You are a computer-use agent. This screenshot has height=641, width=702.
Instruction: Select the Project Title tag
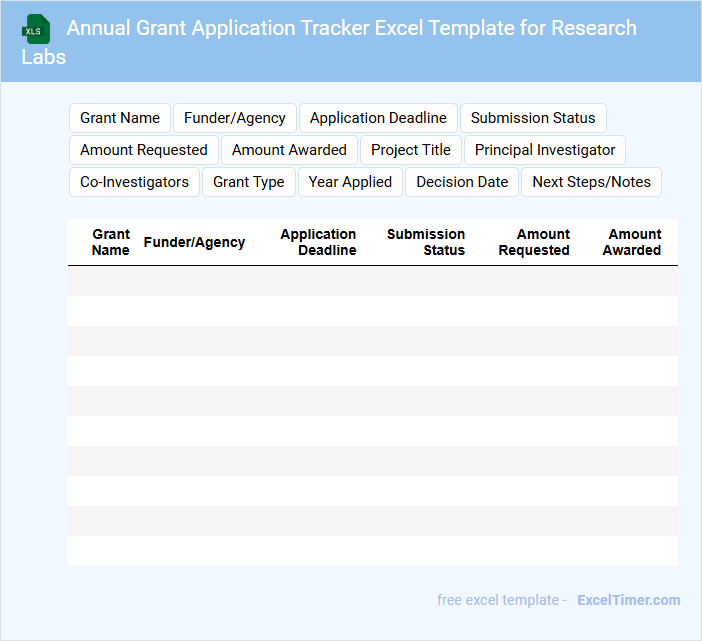point(411,150)
